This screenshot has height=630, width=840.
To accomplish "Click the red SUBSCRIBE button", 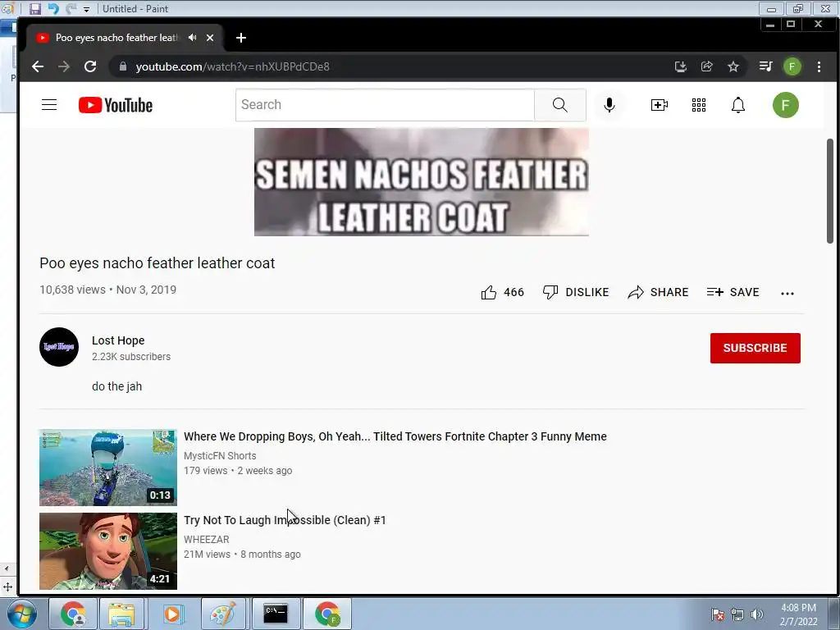I will pos(755,348).
